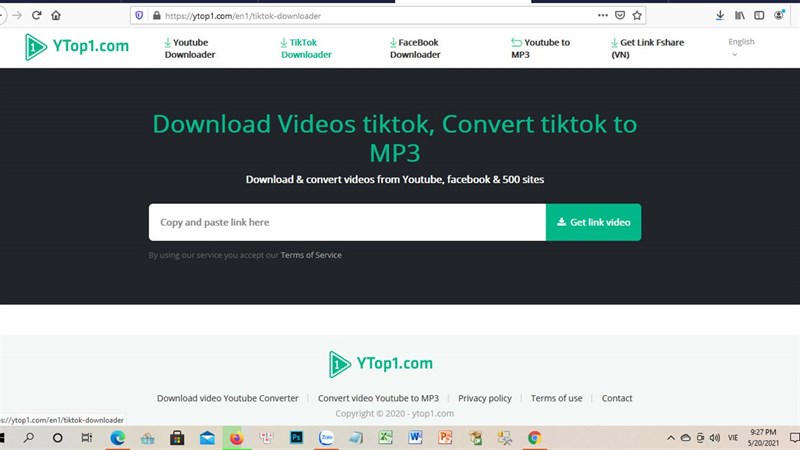Show hidden system tray icons
Image resolution: width=800 pixels, height=450 pixels.
click(671, 438)
